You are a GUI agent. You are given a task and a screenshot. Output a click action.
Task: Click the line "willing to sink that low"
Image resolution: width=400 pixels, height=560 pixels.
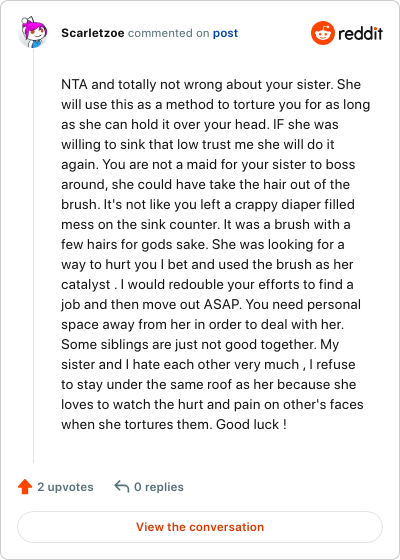click(x=198, y=145)
